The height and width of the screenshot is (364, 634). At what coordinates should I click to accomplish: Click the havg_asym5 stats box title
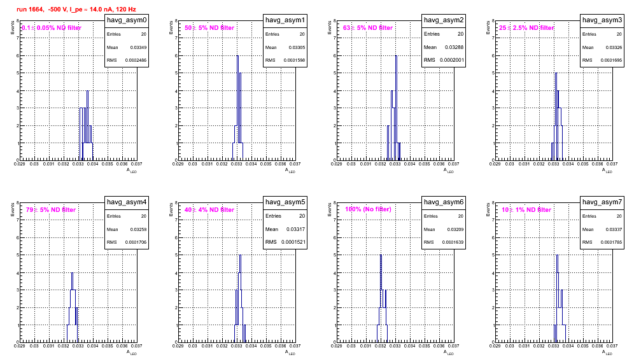285,202
